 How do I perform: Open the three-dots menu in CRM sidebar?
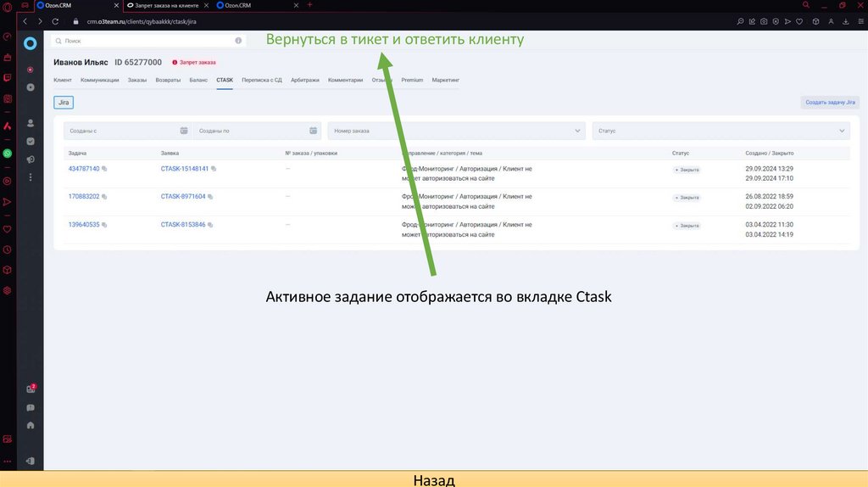[x=31, y=177]
